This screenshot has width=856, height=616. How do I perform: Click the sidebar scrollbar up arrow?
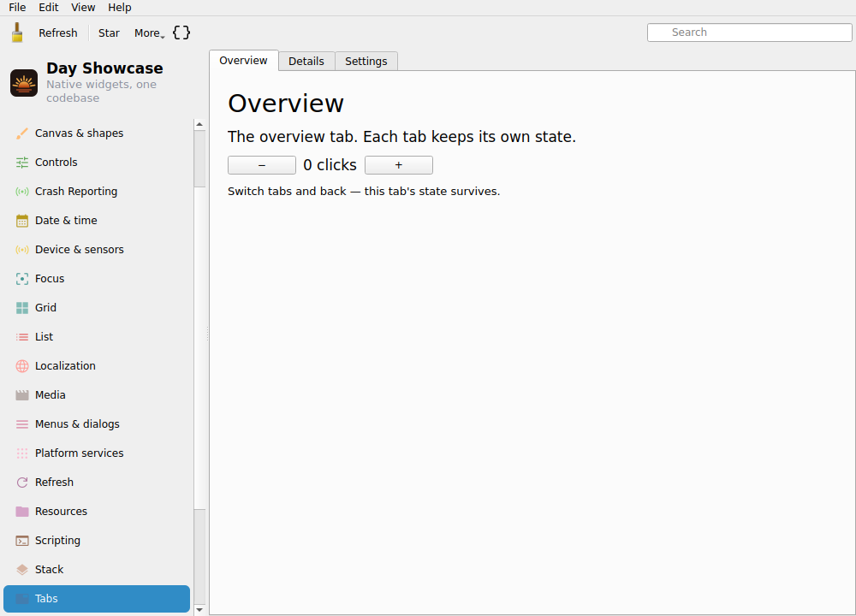199,124
